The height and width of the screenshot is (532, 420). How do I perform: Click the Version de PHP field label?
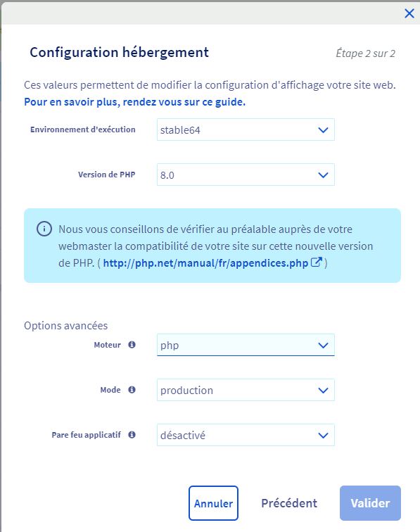(x=106, y=175)
